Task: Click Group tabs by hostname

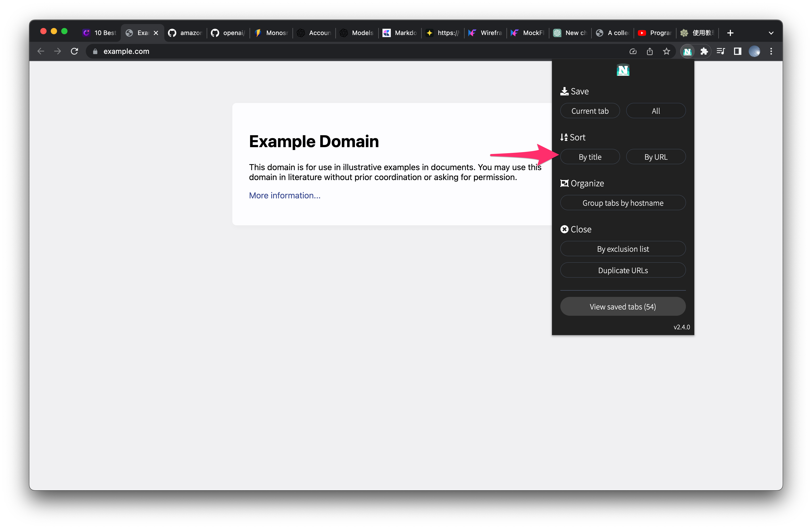Action: click(x=623, y=203)
